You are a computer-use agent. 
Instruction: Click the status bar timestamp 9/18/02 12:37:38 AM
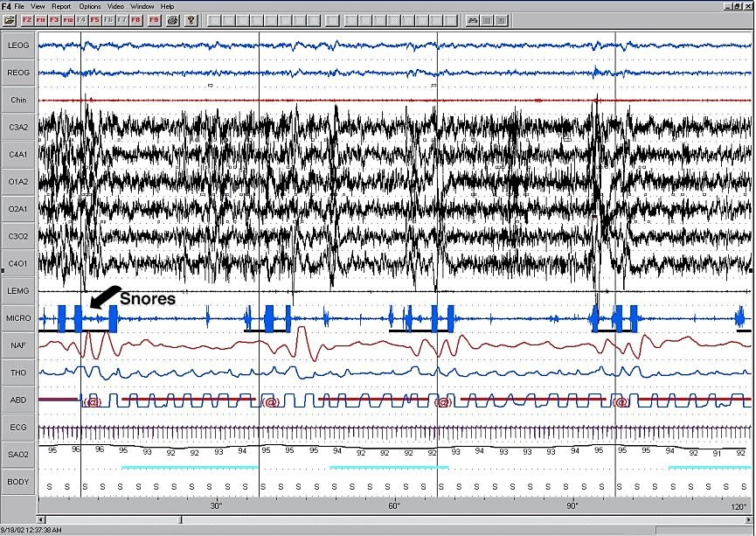tap(31, 530)
